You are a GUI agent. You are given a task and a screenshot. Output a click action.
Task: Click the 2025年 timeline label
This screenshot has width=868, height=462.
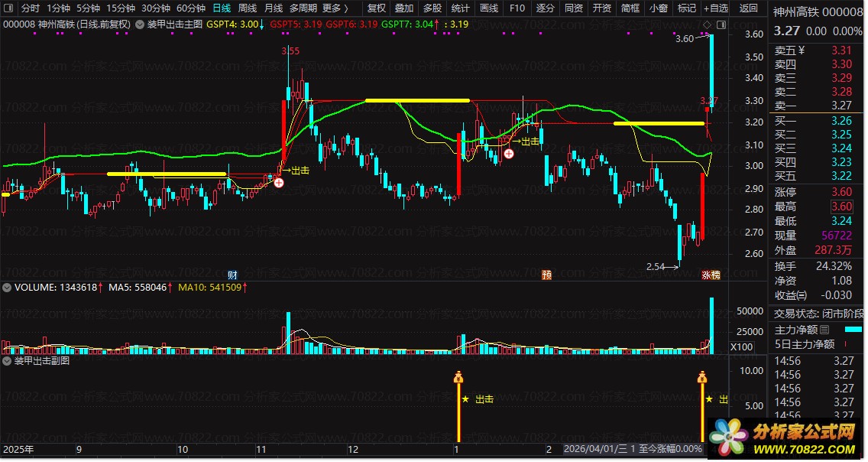[x=18, y=449]
